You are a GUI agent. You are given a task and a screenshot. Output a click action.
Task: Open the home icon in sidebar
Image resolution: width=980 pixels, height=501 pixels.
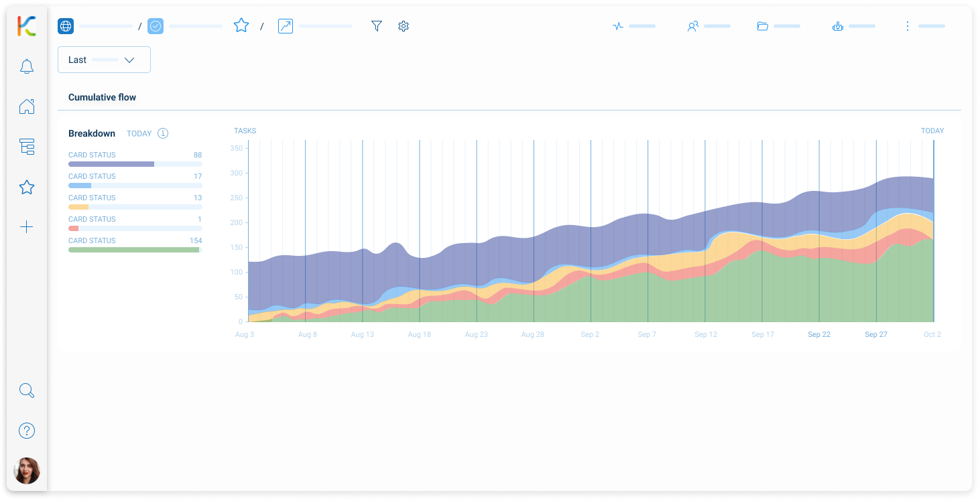click(x=27, y=106)
